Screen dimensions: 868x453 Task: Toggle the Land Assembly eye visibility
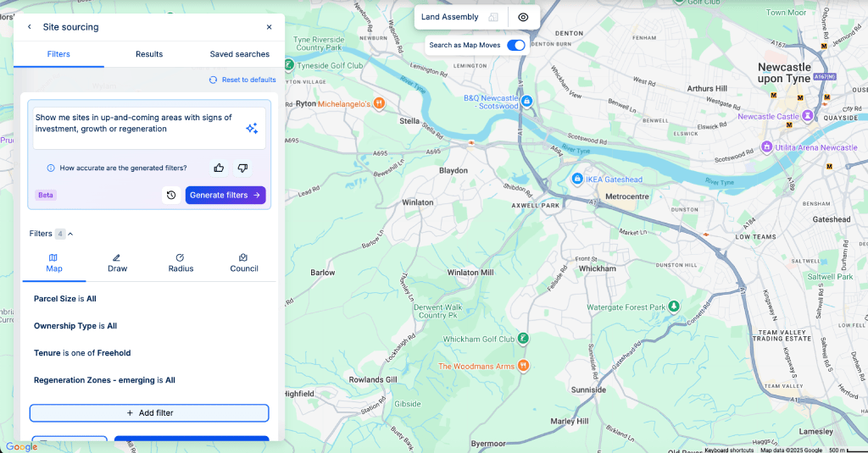(523, 17)
